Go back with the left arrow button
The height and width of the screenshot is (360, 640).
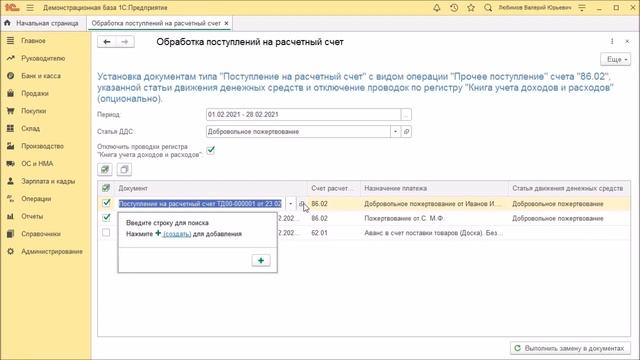[x=107, y=42]
